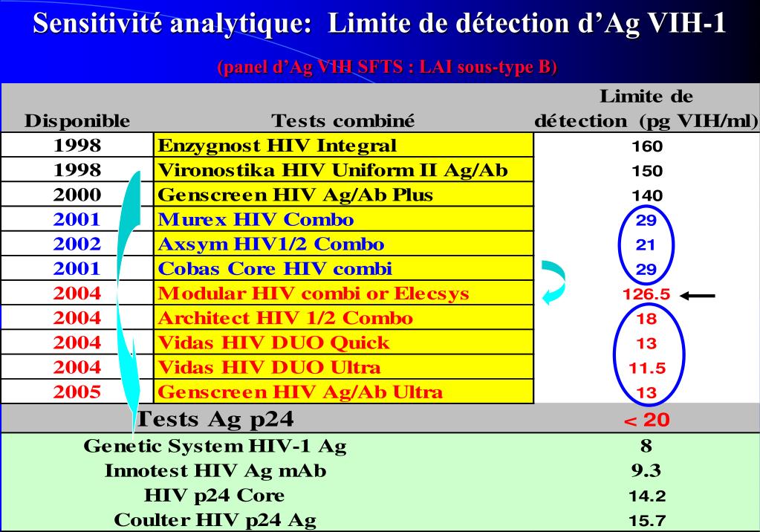The height and width of the screenshot is (532, 760).
Task: Click the year 2002
Action: point(77,244)
